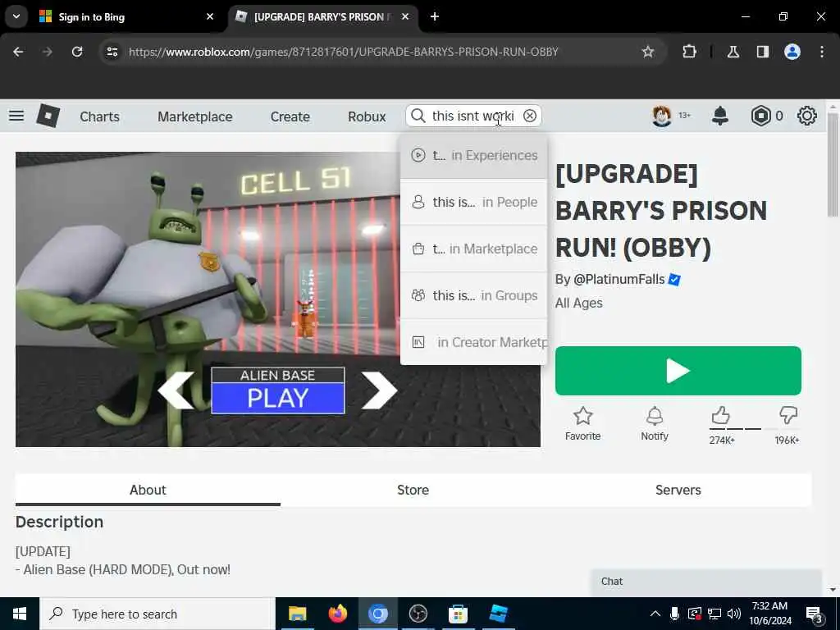Search suggestion in People

pyautogui.click(x=474, y=202)
